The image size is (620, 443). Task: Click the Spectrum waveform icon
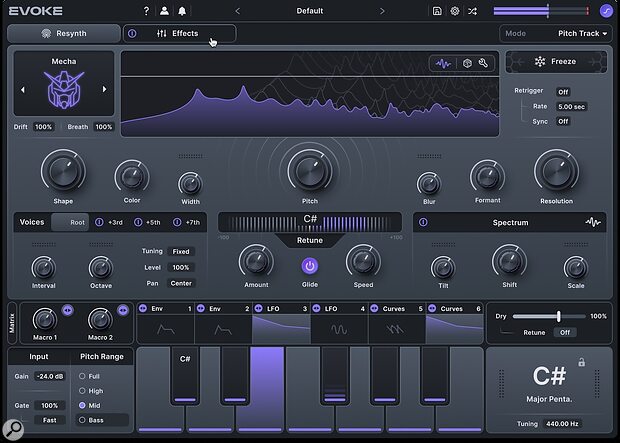coord(593,222)
